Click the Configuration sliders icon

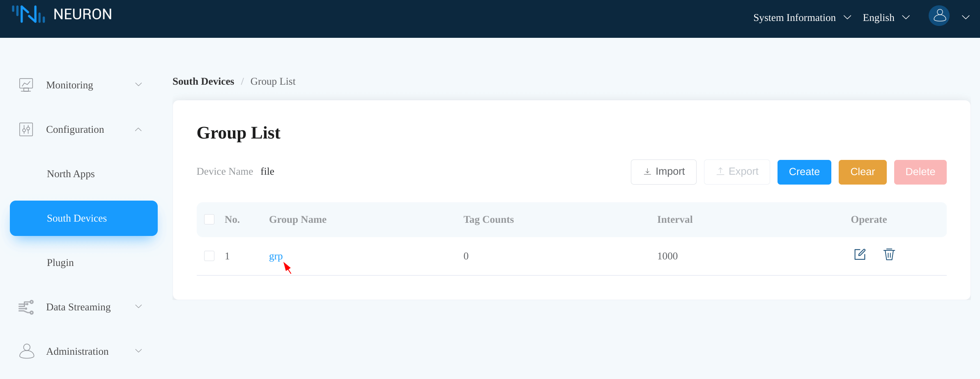25,129
